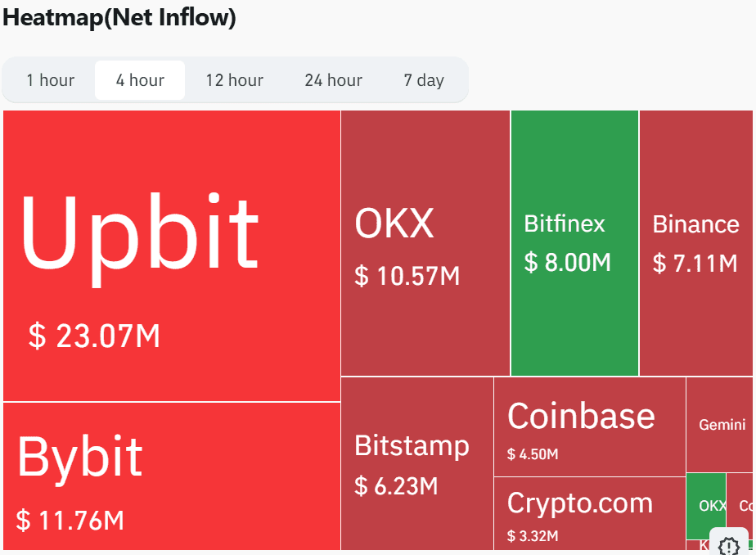Select the 24 hour timeframe
Screen dimensions: 756x555
tap(333, 79)
